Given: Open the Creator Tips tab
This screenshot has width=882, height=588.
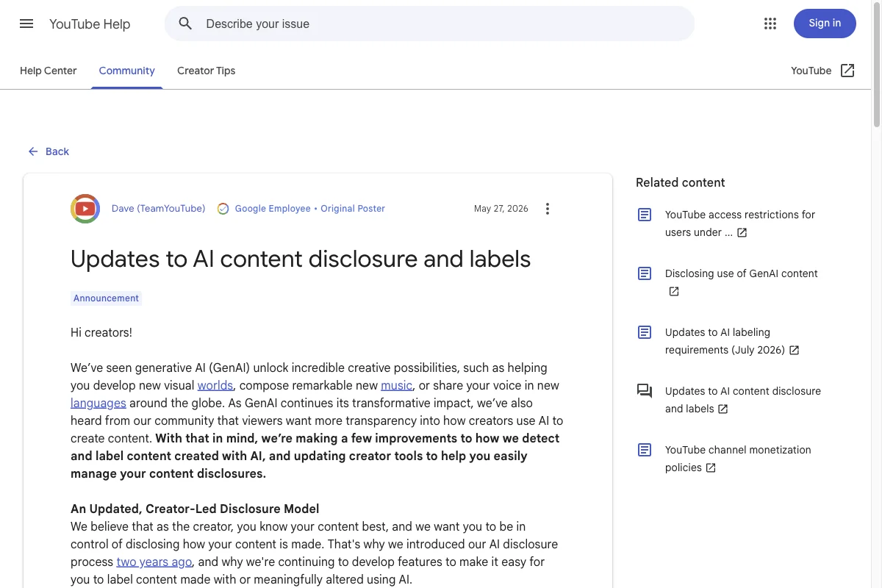Looking at the screenshot, I should pyautogui.click(x=207, y=71).
